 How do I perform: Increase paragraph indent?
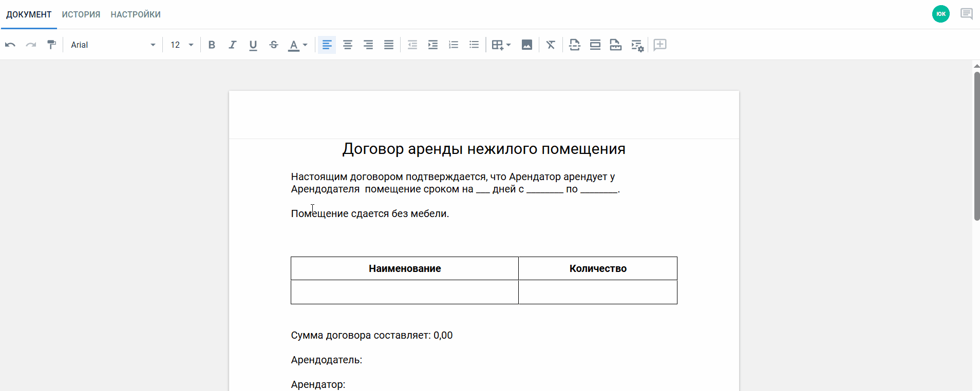(433, 45)
